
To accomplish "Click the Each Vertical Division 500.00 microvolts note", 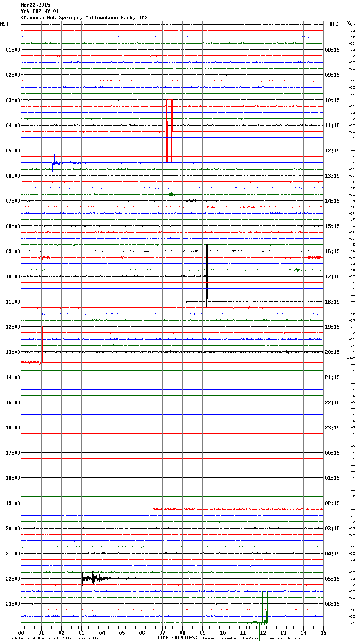I will pyautogui.click(x=53, y=639).
